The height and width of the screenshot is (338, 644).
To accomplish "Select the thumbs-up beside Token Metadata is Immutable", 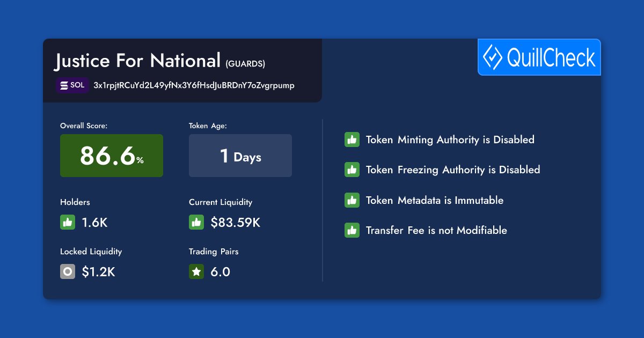I will [352, 200].
